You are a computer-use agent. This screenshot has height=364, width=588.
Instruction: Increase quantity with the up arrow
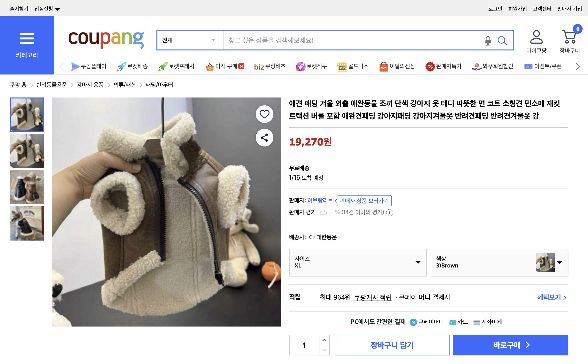point(325,340)
